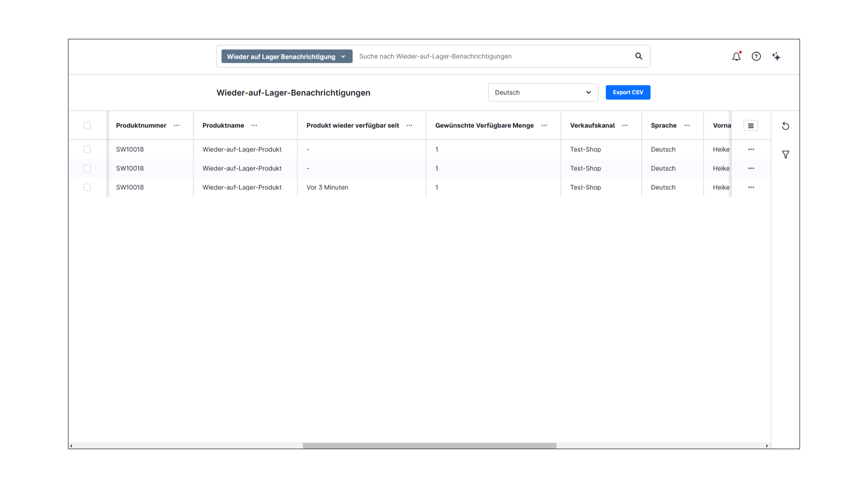This screenshot has width=868, height=488.
Task: Click the Export CSV button
Action: point(628,92)
